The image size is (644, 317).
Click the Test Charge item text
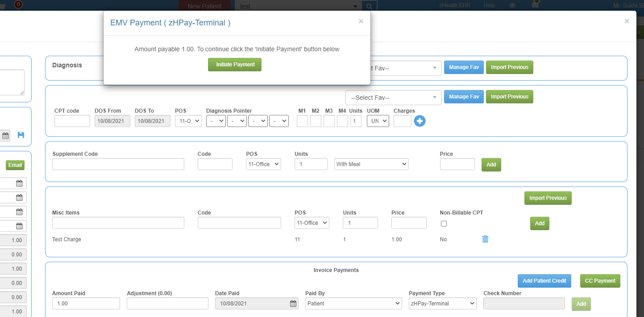pyautogui.click(x=66, y=239)
